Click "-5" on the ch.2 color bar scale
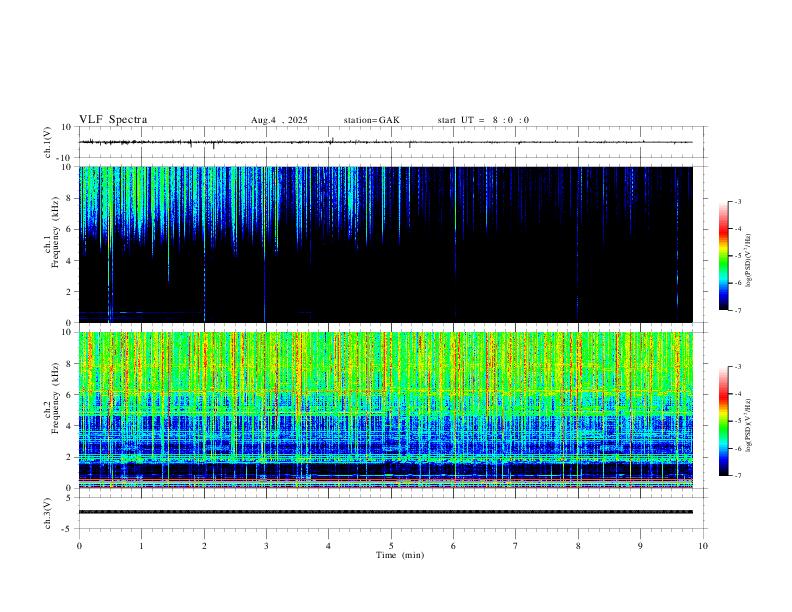 (737, 421)
